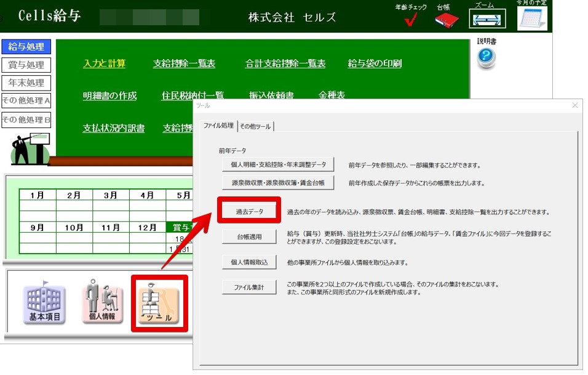Click the ファイル集計 button

[249, 287]
